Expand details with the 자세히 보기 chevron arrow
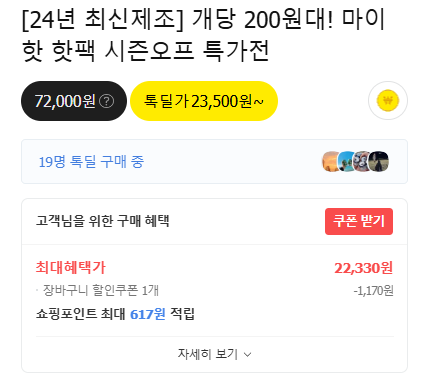Screen dimensions: 424x381 point(247,354)
